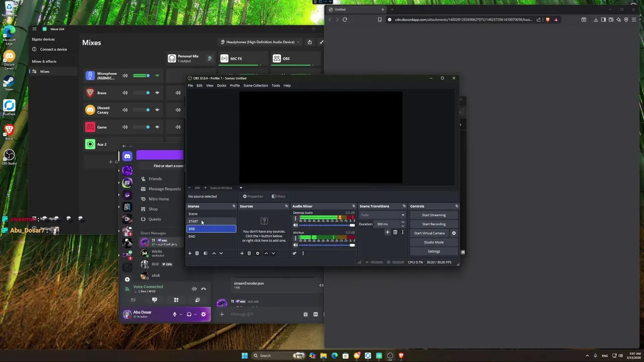Viewport: 644px width, 362px height.
Task: Open the Scale to Window dropdown arrow
Action: click(240, 188)
